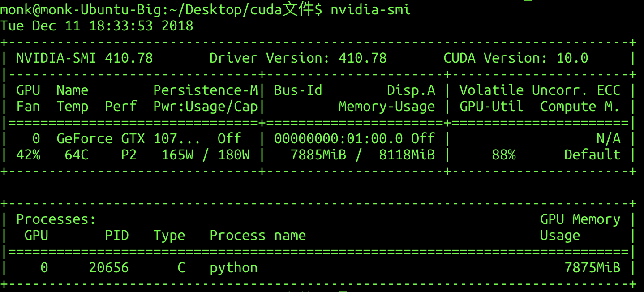Click process memory usage 7875MiB
The image size is (644, 292).
[x=592, y=268]
